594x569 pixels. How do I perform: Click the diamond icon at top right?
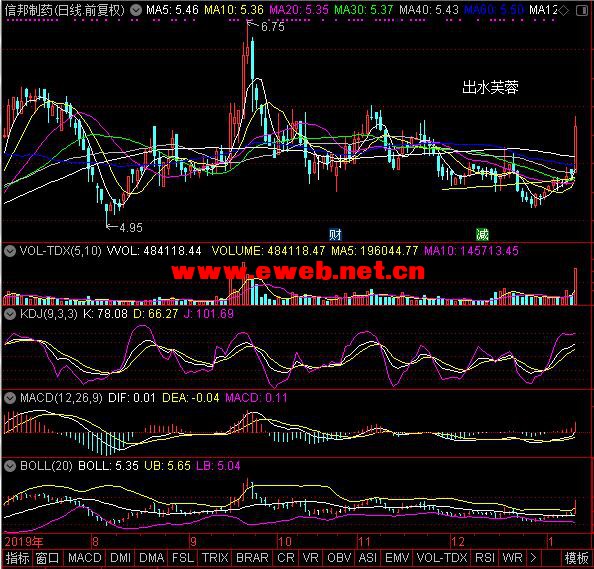[x=564, y=11]
